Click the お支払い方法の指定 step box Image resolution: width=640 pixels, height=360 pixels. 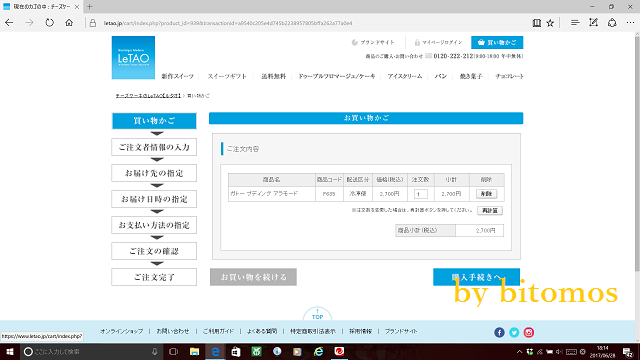[x=154, y=225]
